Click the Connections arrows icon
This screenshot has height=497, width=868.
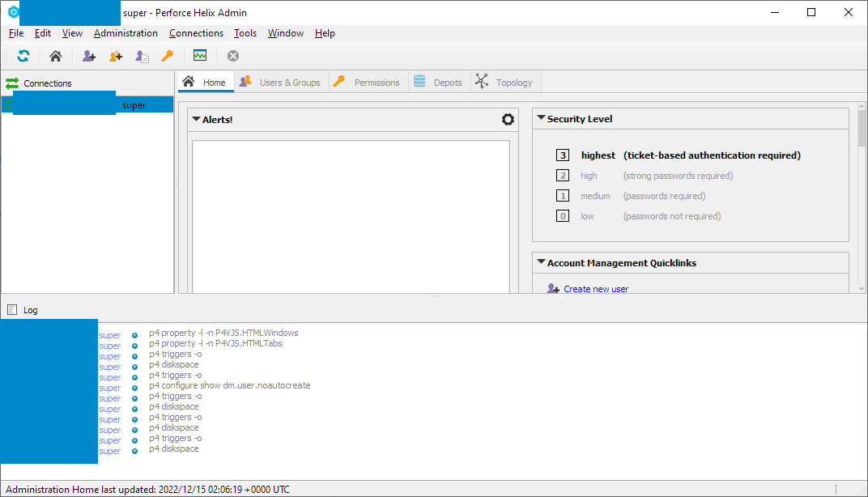point(12,83)
